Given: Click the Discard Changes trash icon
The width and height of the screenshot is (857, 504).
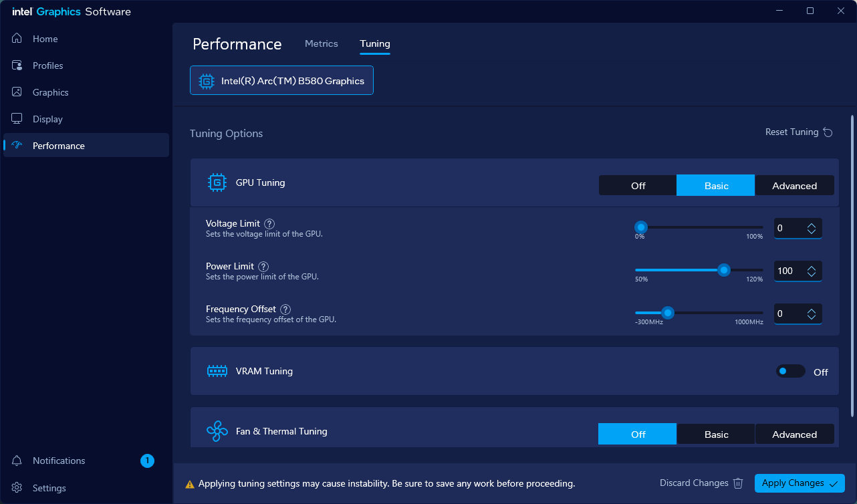Looking at the screenshot, I should coord(738,483).
